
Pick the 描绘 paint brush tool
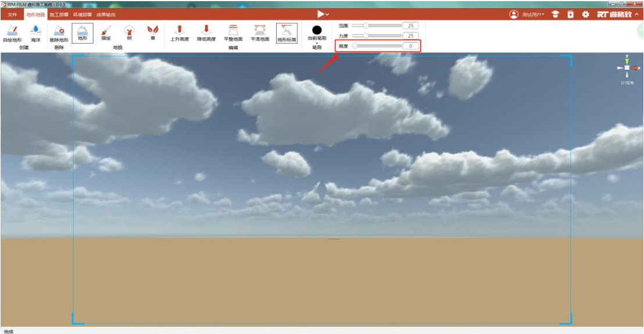pyautogui.click(x=106, y=33)
